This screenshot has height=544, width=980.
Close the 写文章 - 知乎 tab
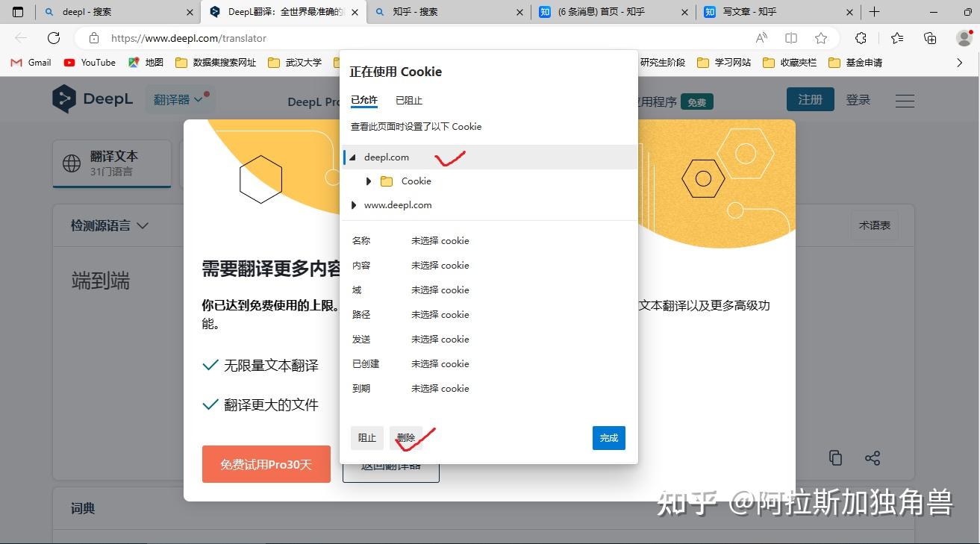(x=849, y=12)
